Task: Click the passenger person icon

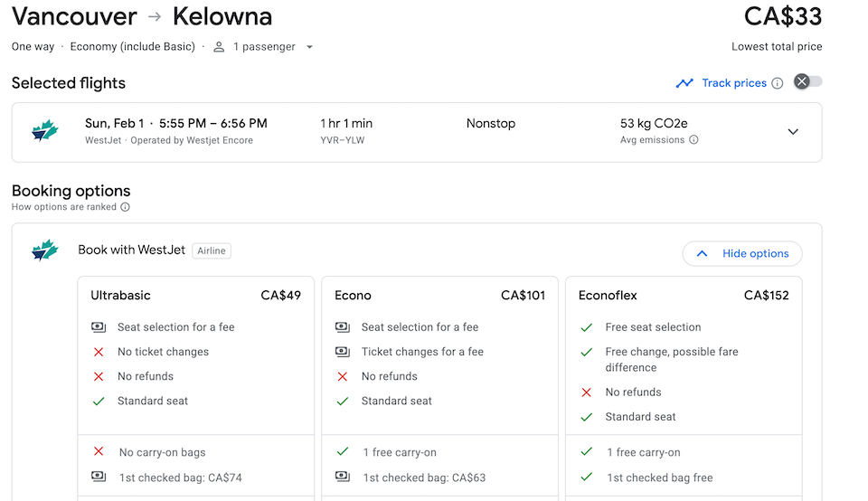Action: [x=219, y=47]
